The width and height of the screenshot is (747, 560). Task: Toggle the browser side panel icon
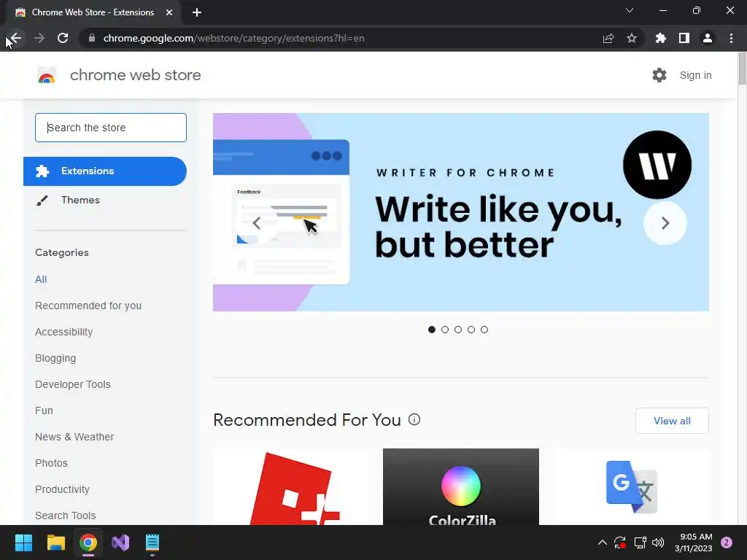pyautogui.click(x=684, y=38)
